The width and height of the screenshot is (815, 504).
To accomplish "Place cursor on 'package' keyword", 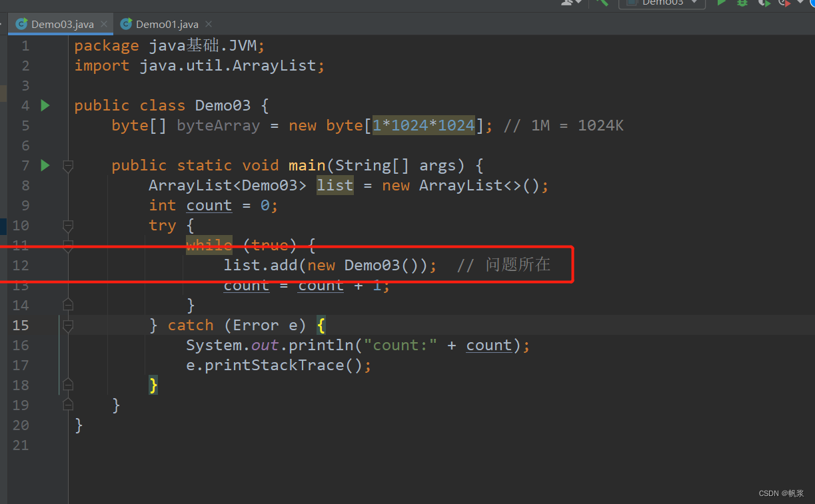I will (x=107, y=46).
